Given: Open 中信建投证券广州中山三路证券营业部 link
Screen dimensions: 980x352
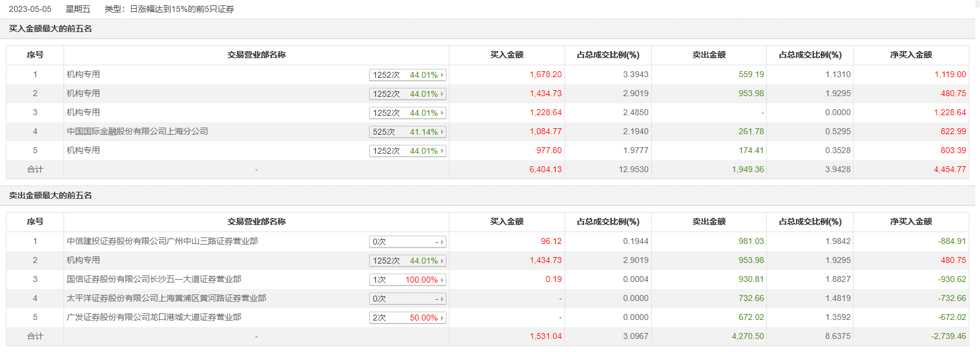Looking at the screenshot, I should [162, 241].
